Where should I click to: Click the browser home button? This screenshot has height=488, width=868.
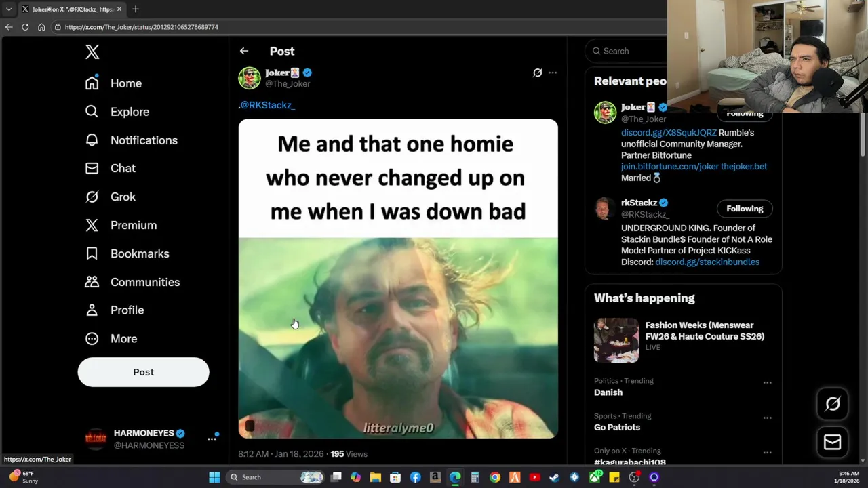pos(41,27)
